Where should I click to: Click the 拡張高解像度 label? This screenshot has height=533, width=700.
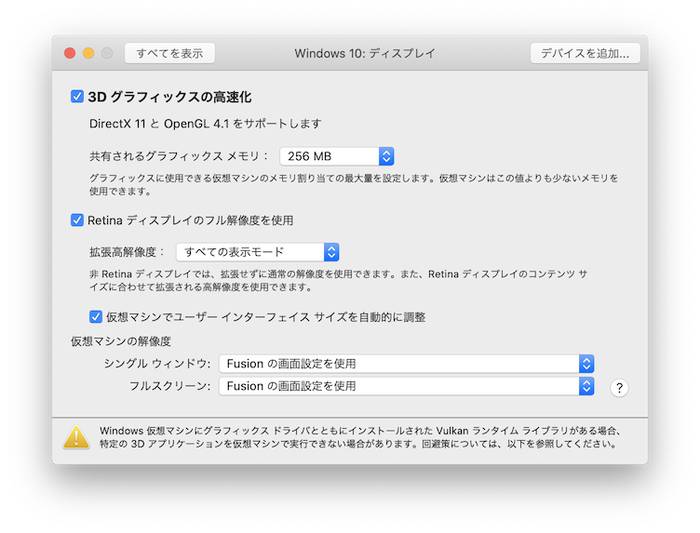click(127, 252)
